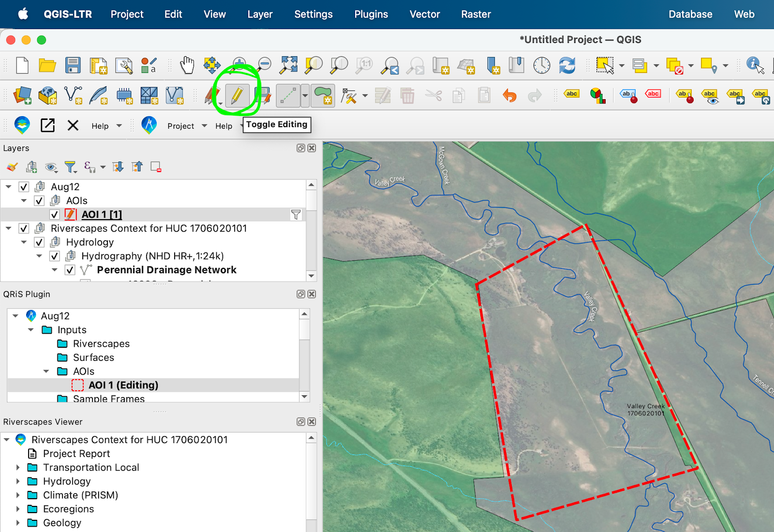This screenshot has width=774, height=532.
Task: Click the New Shapefile Layer icon
Action: click(73, 95)
